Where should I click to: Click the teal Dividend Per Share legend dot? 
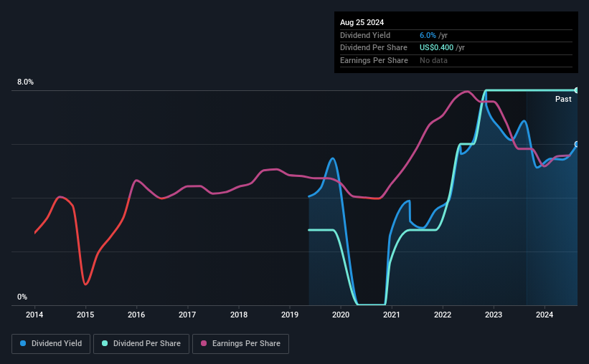[x=105, y=343]
